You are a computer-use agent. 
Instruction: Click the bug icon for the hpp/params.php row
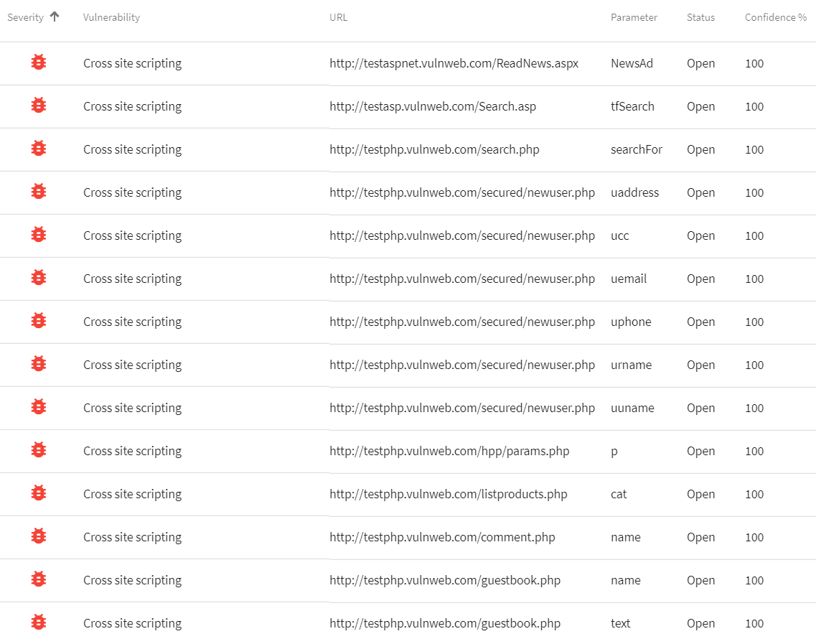click(x=39, y=451)
